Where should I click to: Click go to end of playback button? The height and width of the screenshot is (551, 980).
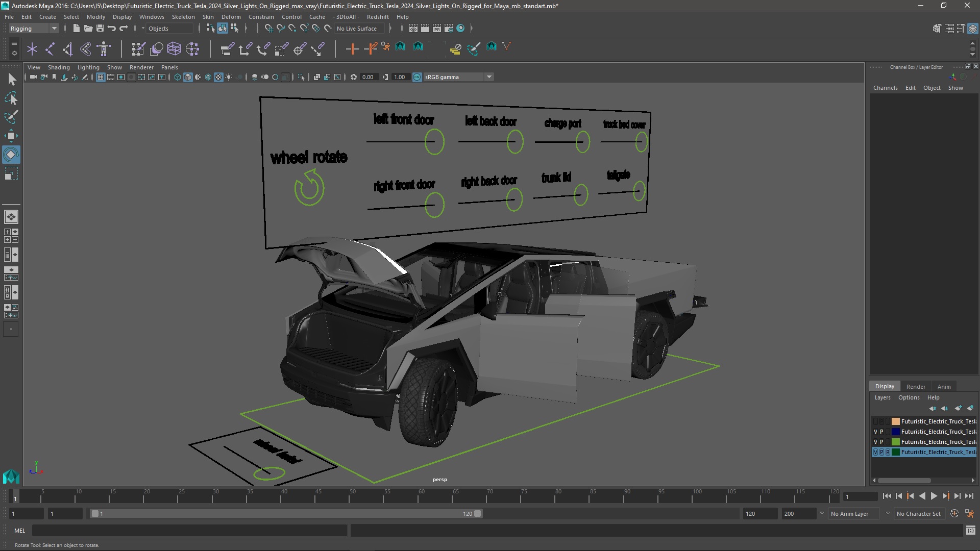[969, 496]
